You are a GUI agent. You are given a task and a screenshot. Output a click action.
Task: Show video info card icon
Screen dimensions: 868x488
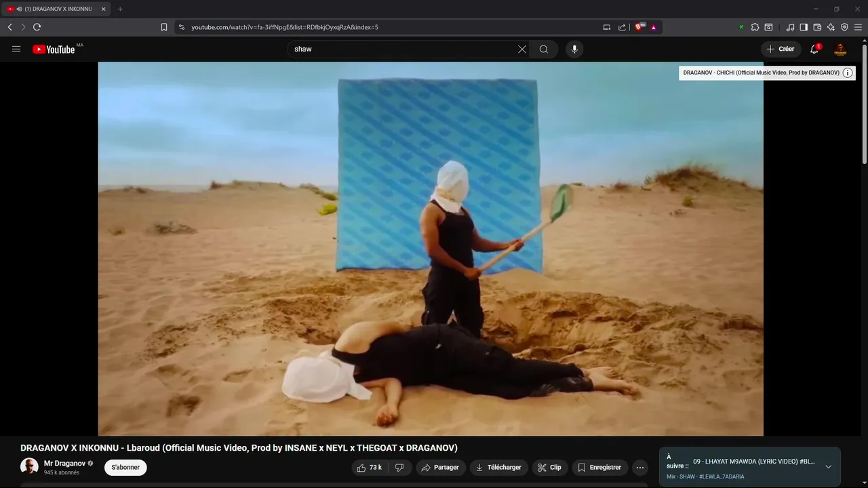click(848, 73)
